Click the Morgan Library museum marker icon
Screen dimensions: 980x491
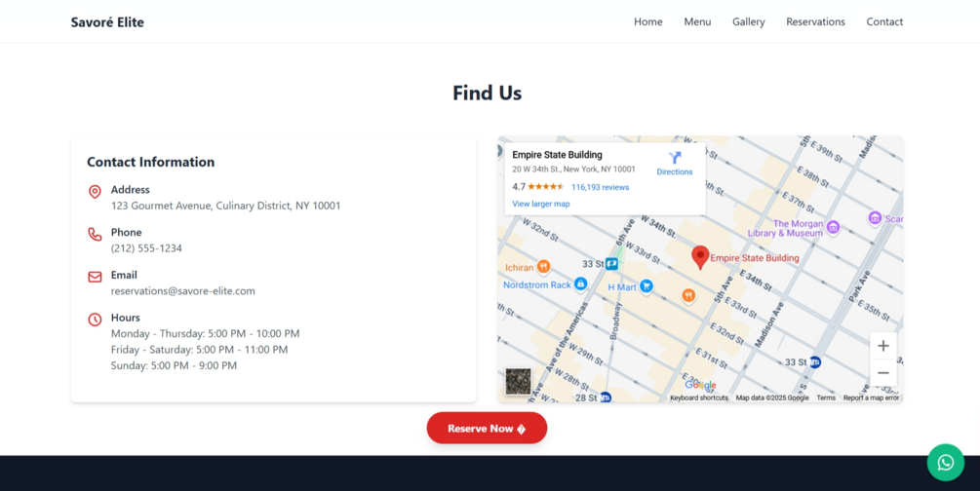833,227
